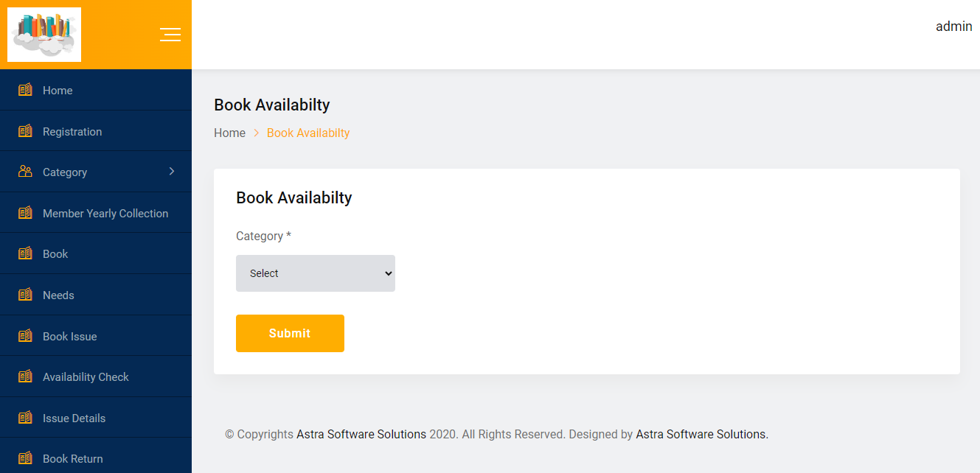980x473 pixels.
Task: Click the book icon beside Book
Action: click(x=25, y=253)
